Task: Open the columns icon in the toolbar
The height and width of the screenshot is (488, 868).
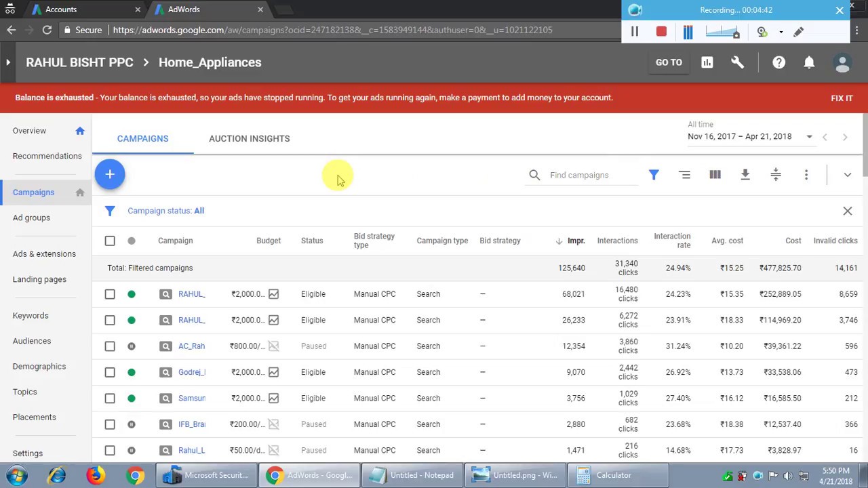Action: (715, 175)
